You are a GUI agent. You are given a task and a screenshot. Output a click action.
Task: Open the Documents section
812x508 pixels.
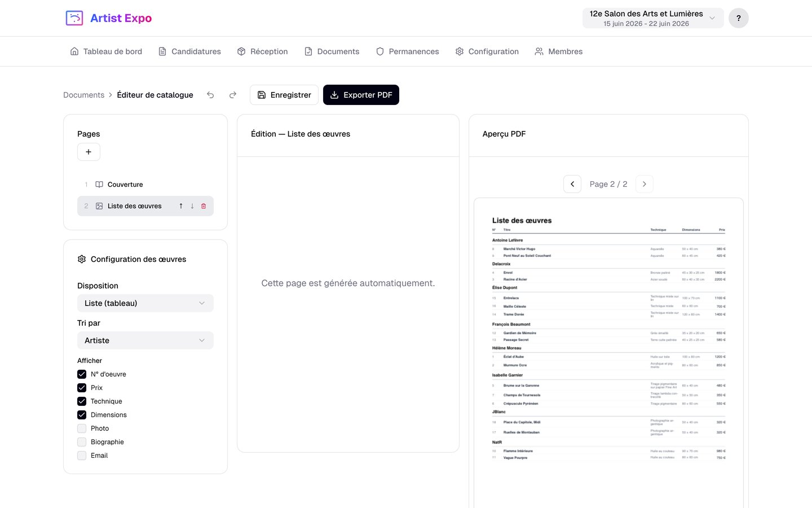[332, 51]
